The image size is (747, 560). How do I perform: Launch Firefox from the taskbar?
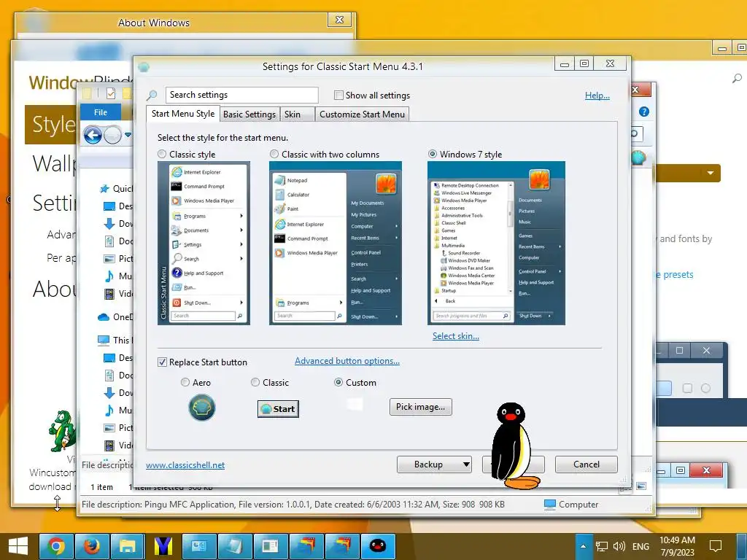[91, 546]
